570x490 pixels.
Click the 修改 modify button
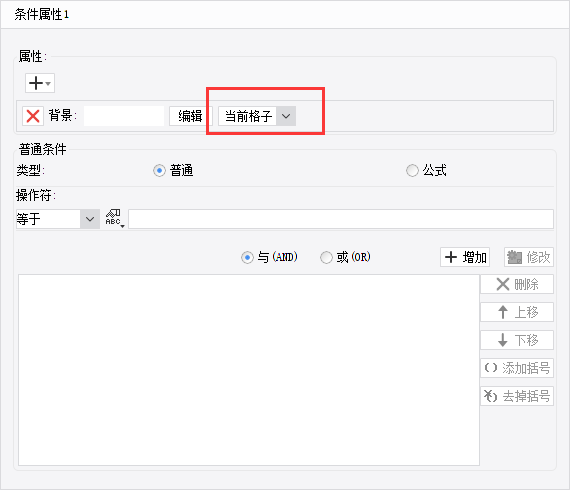tap(529, 257)
